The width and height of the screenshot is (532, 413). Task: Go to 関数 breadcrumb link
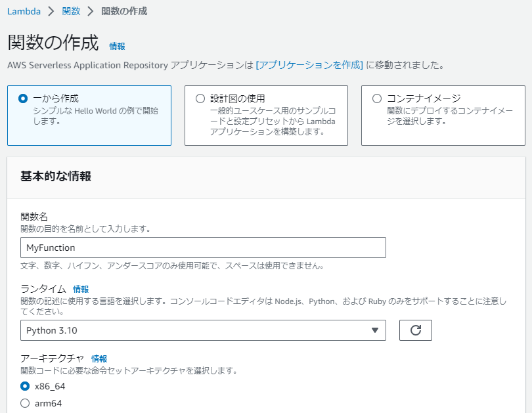point(71,11)
